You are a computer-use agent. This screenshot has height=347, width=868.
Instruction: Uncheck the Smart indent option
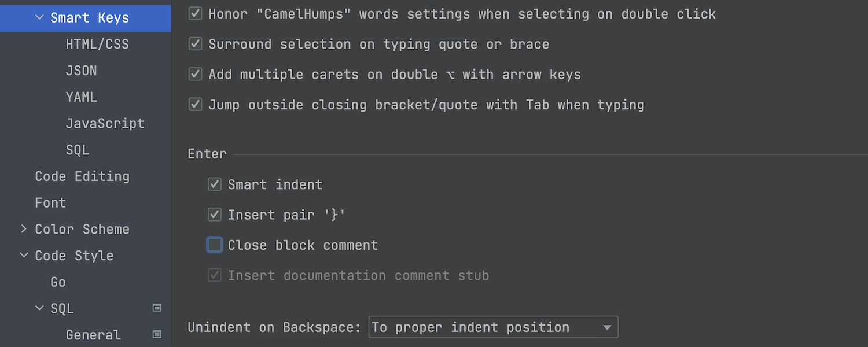click(215, 184)
